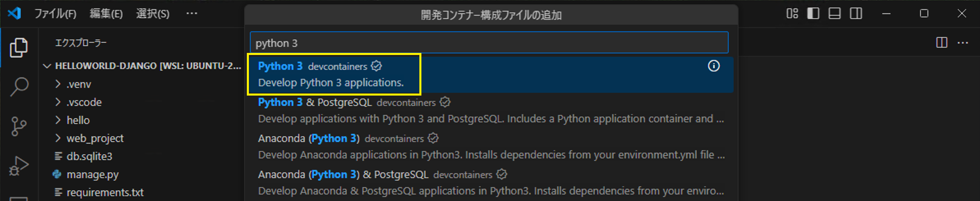Open the Run and Debug view
Image resolution: width=980 pixels, height=201 pixels.
coord(19,166)
